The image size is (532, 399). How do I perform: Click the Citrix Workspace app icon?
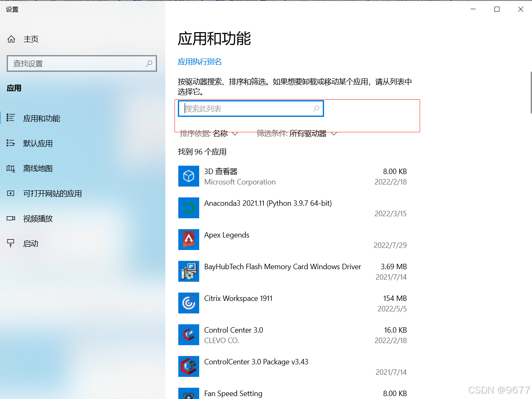[189, 303]
